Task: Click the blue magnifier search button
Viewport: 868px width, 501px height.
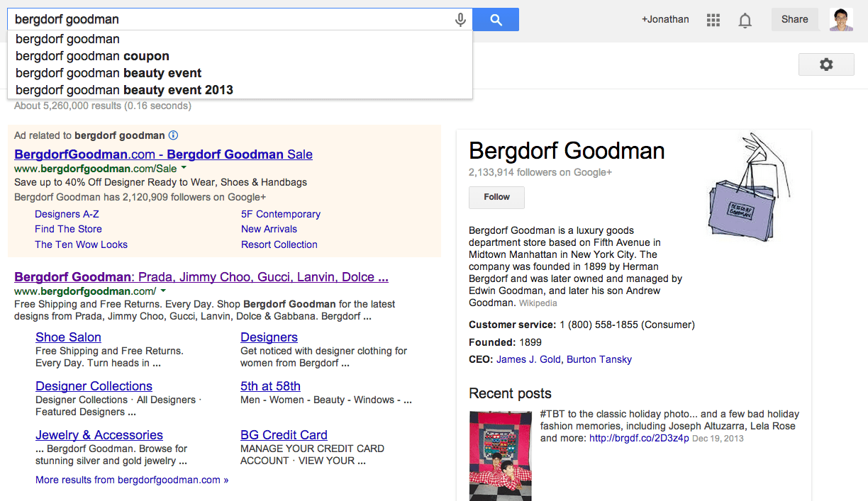Action: point(496,20)
